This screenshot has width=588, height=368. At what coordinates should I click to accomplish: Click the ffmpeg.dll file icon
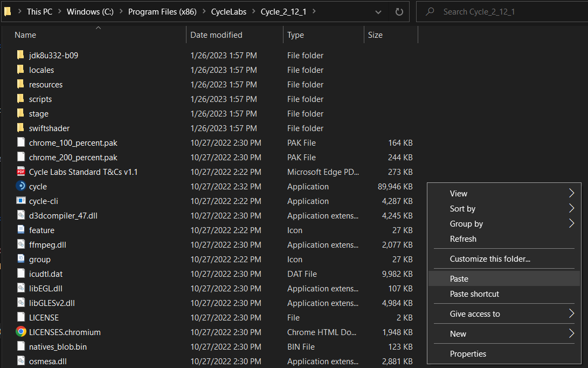tap(21, 244)
